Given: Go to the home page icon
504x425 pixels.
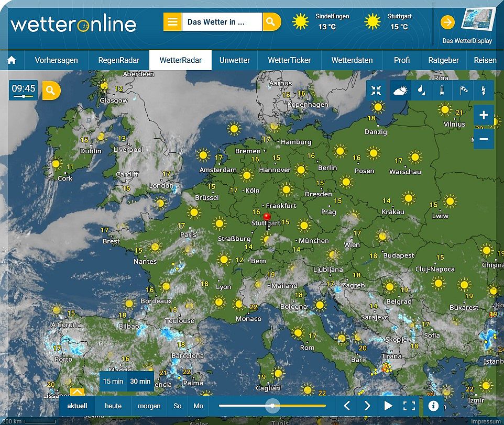Looking at the screenshot, I should [x=12, y=60].
